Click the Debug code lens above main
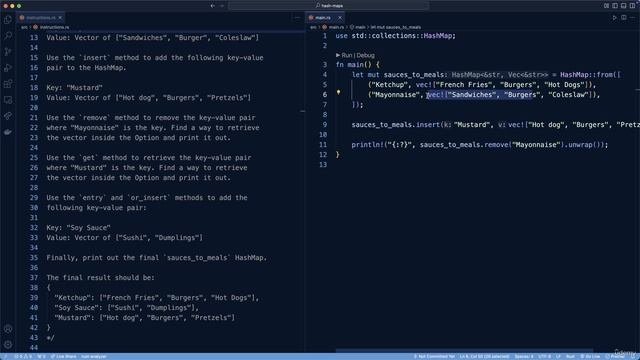The image size is (640, 360). tap(365, 55)
